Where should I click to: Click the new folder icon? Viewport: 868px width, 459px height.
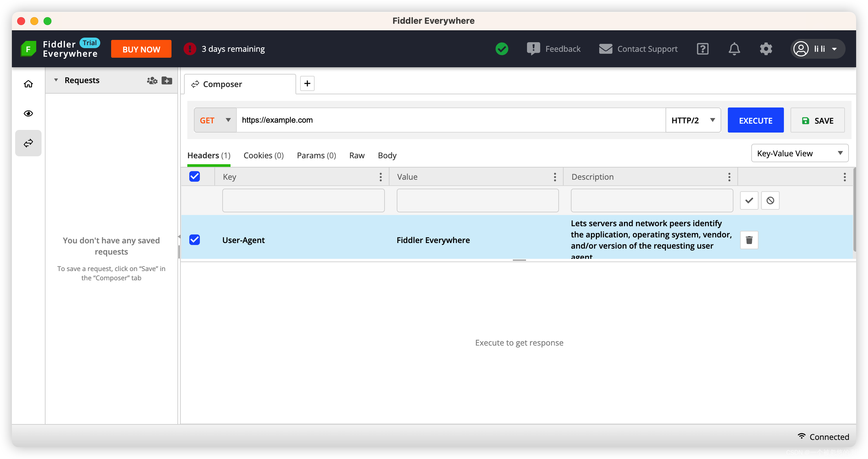tap(167, 80)
